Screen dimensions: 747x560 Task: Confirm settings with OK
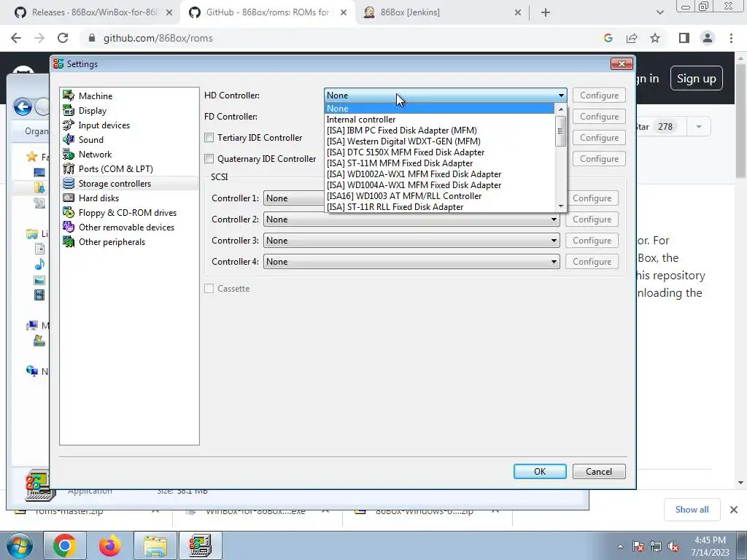(540, 472)
